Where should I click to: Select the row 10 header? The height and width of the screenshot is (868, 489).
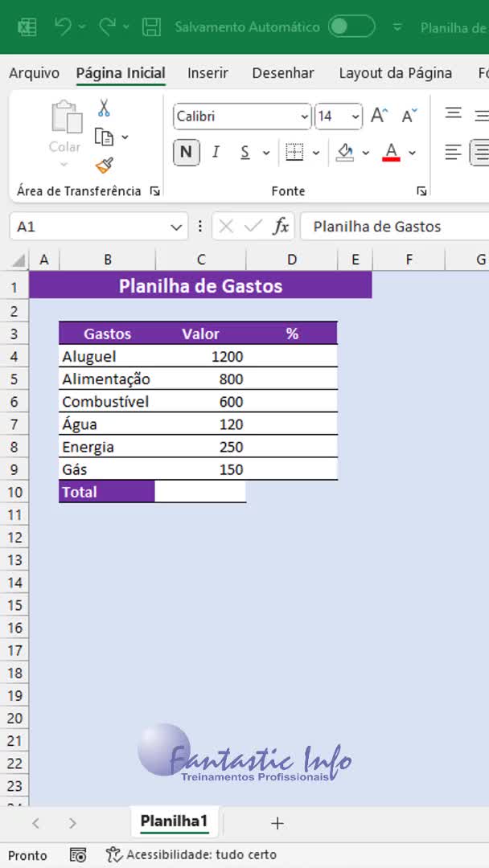point(14,492)
